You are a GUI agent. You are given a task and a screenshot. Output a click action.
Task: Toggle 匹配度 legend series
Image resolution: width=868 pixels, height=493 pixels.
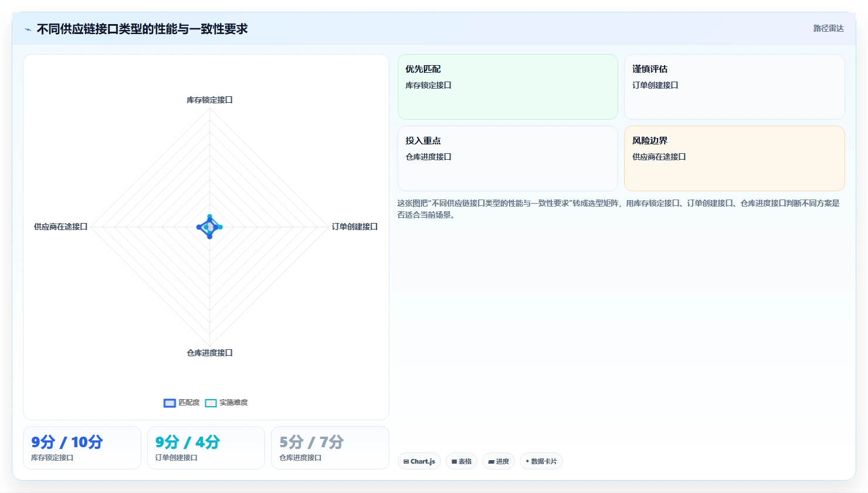[x=182, y=403]
